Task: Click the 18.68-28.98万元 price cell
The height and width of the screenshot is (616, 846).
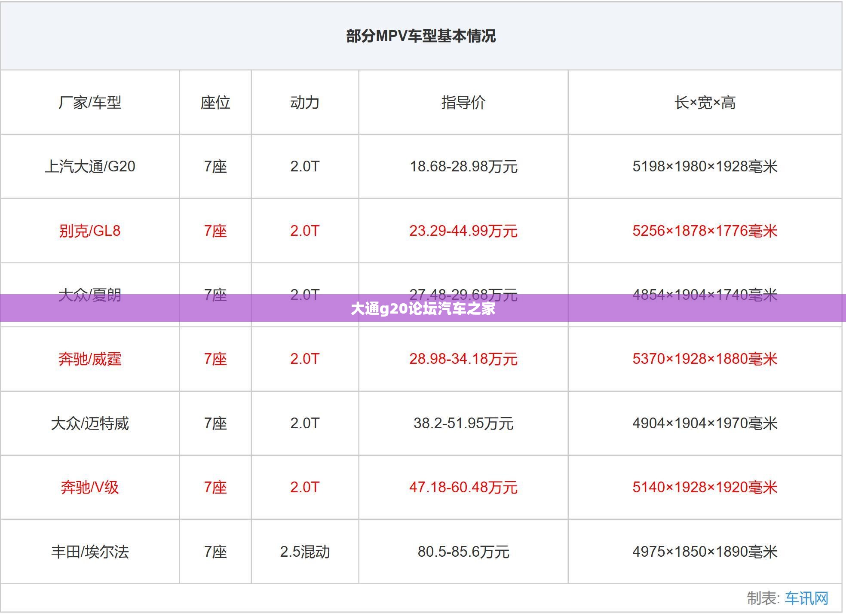Action: 463,166
